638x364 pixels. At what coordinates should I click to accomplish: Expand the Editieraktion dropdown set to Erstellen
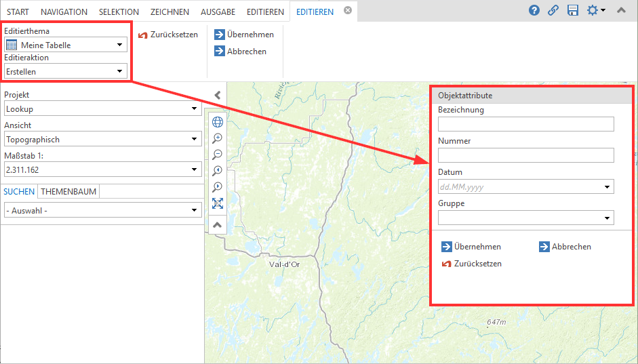(65, 71)
